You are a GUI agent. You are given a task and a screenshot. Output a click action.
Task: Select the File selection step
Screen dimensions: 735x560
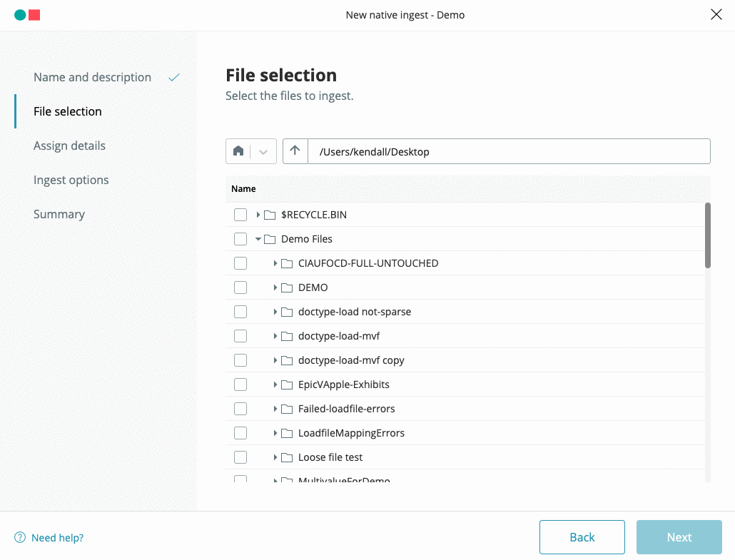point(68,111)
